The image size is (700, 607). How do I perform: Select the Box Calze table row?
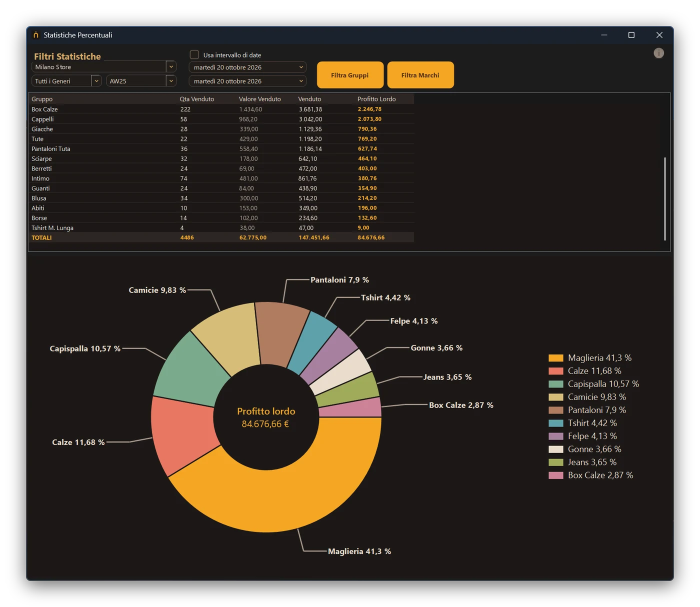(221, 109)
